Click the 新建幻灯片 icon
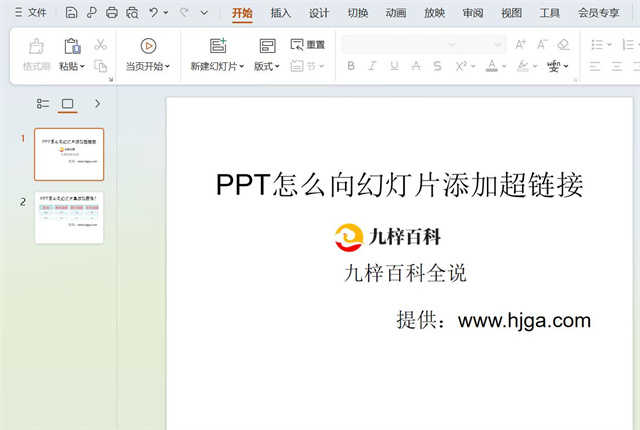Screen dimensions: 640x430 (x=218, y=46)
